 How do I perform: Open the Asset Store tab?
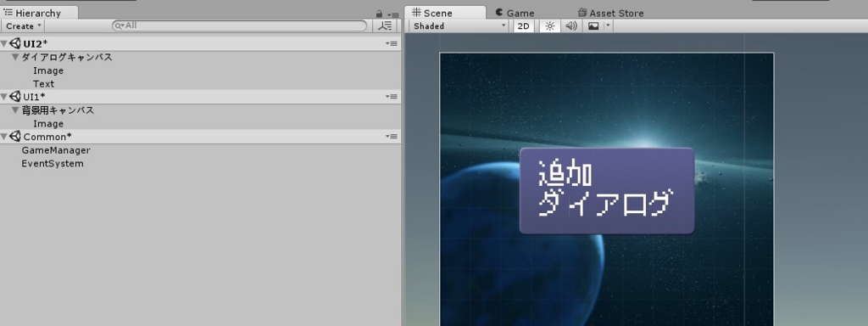pyautogui.click(x=610, y=13)
